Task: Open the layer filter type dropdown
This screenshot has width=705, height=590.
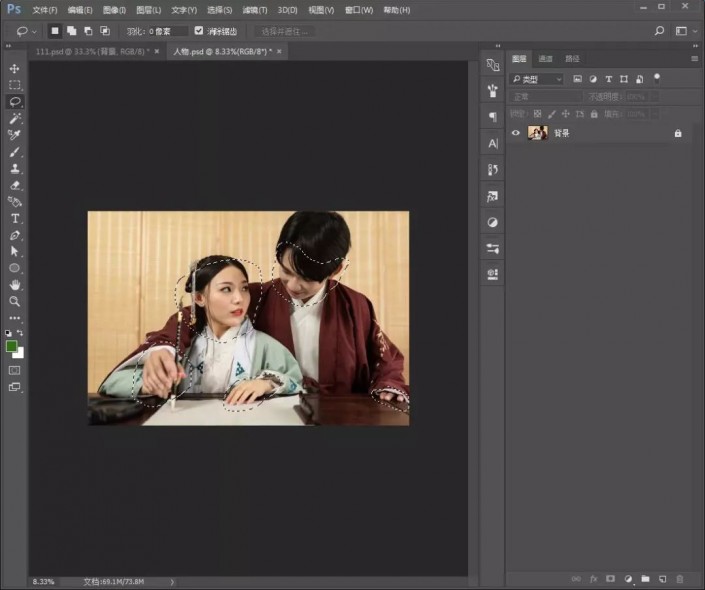Action: 537,79
